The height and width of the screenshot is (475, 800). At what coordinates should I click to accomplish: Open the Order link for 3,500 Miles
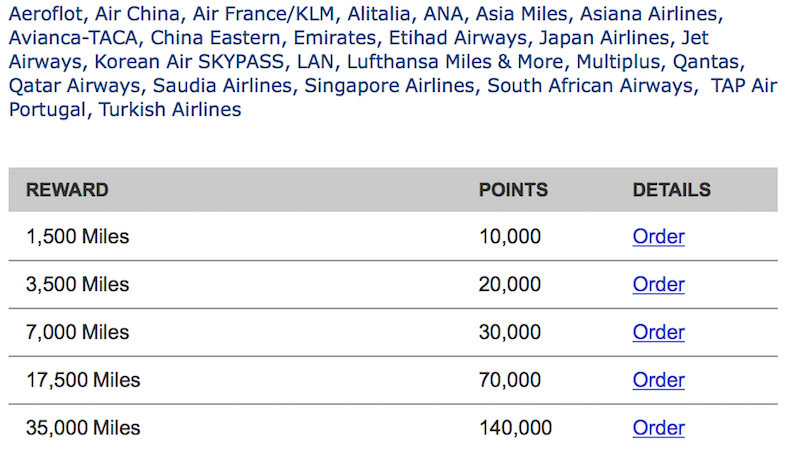coord(658,284)
